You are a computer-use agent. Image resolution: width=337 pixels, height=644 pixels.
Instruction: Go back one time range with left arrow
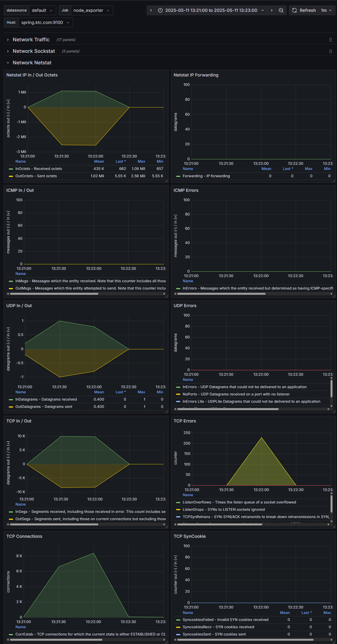tap(151, 10)
